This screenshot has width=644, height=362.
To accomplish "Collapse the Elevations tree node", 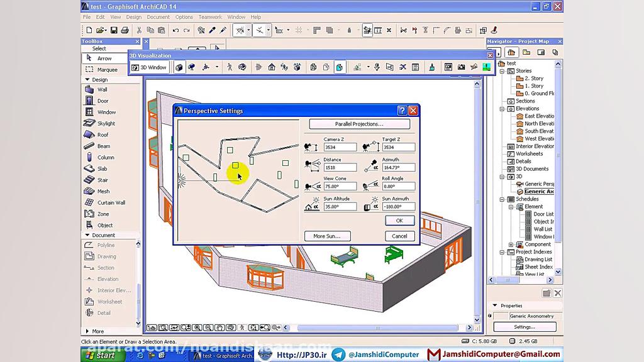I will pyautogui.click(x=502, y=109).
